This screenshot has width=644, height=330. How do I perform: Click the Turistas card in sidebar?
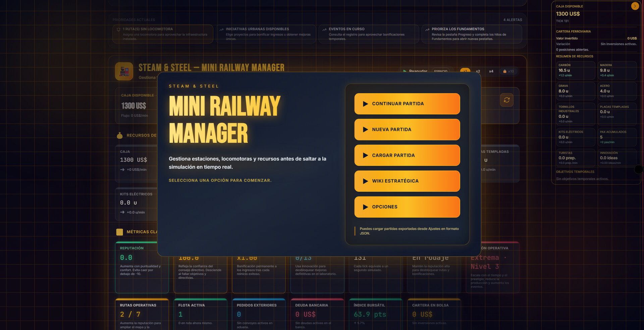tap(576, 158)
